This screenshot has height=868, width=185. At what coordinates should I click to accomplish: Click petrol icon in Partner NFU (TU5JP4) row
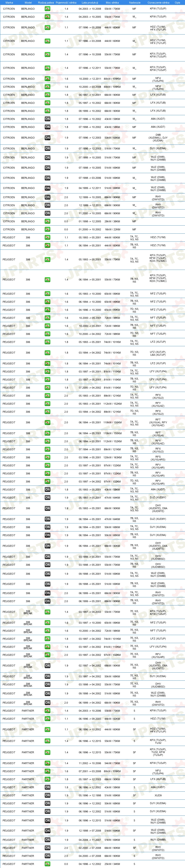(48, 771)
